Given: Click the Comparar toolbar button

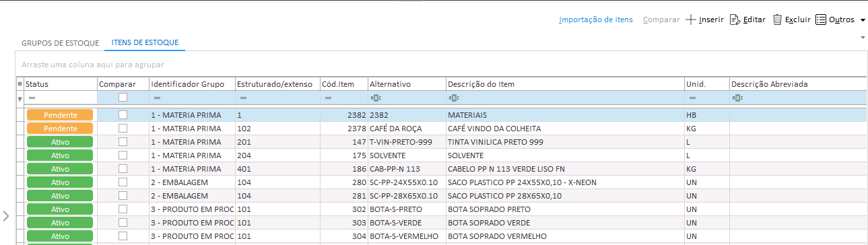Looking at the screenshot, I should (x=661, y=20).
